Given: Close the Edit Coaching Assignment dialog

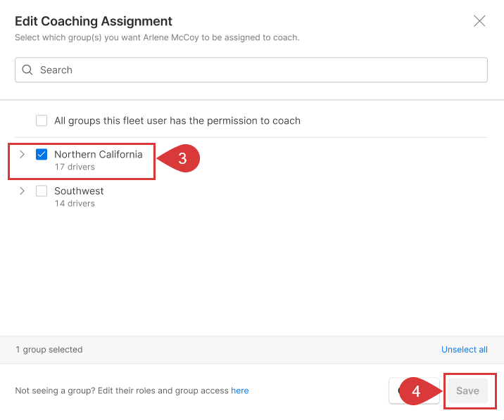Looking at the screenshot, I should (x=479, y=21).
